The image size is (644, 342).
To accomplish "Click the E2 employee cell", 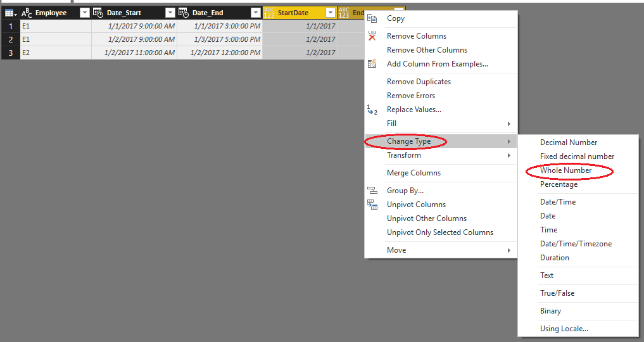I will 56,53.
